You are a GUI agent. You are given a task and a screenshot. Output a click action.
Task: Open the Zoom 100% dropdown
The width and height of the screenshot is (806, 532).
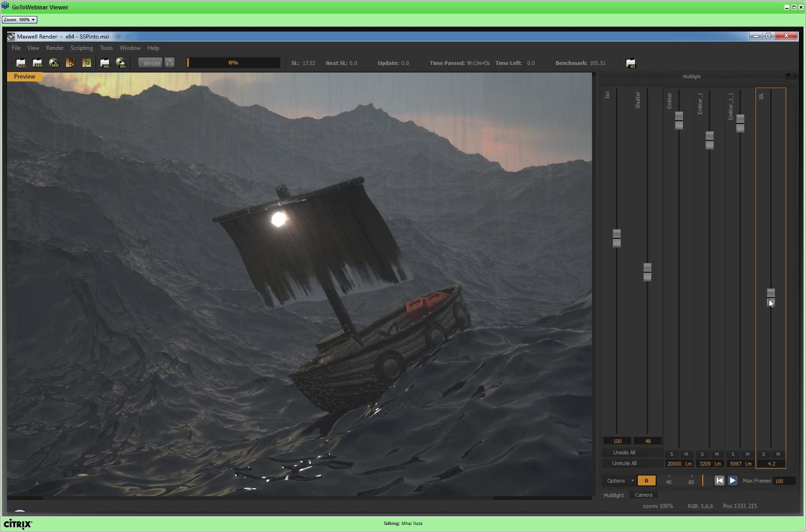[20, 20]
